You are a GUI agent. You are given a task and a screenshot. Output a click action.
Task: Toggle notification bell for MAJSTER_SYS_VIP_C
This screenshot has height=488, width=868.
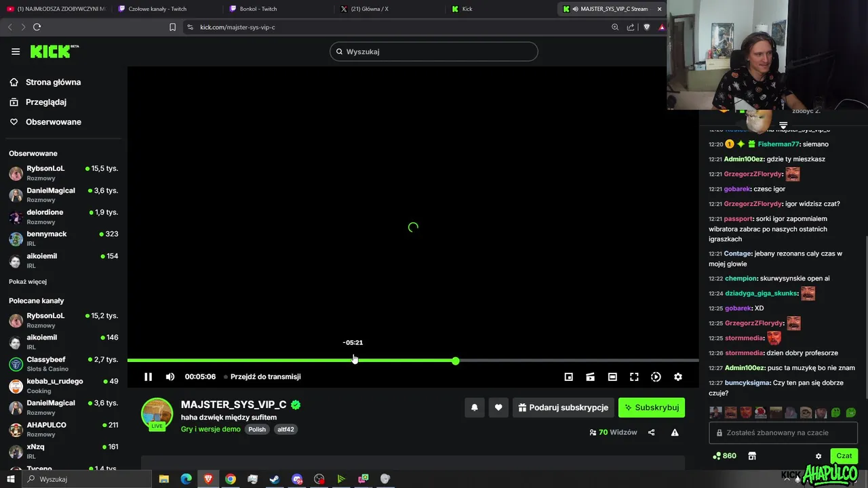[475, 407]
